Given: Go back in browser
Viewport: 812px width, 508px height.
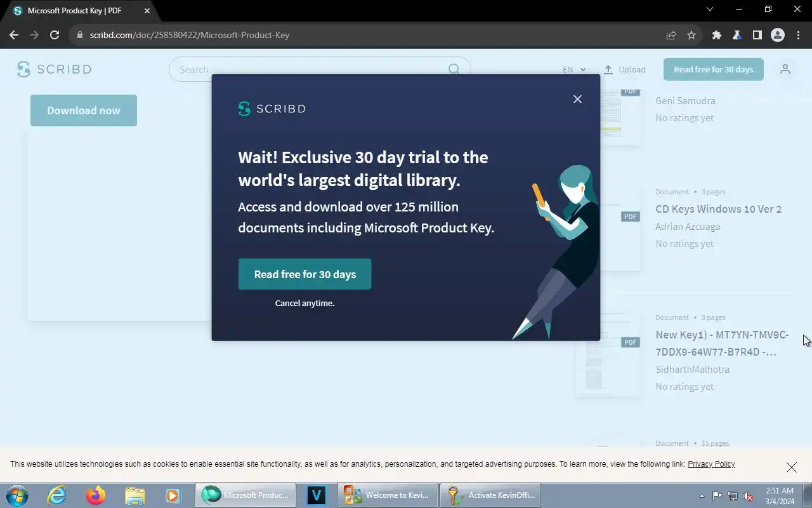Looking at the screenshot, I should (x=14, y=35).
